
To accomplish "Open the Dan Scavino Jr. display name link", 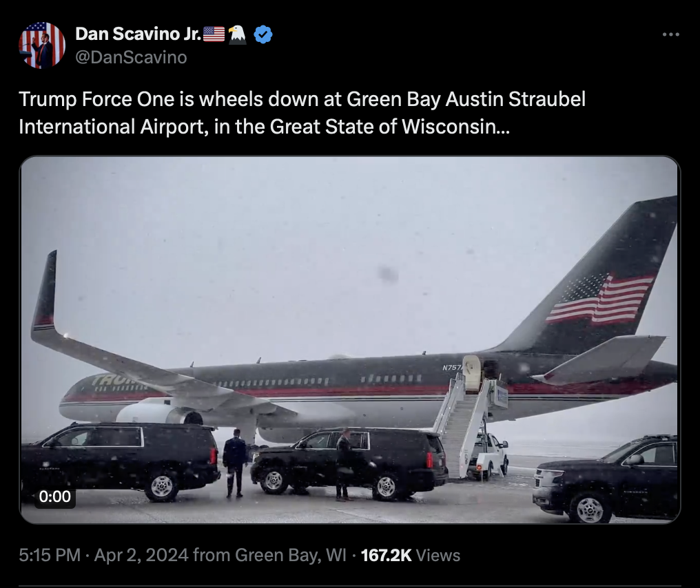I will click(138, 34).
